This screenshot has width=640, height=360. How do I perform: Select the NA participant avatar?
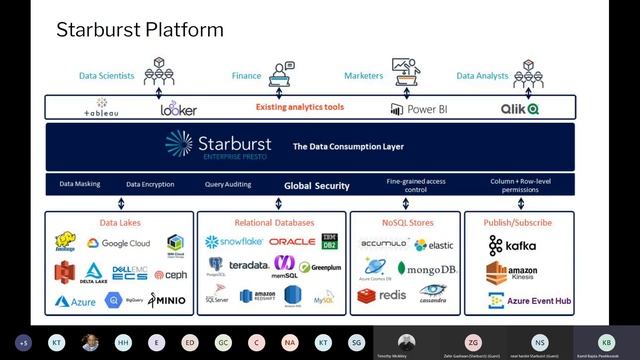tap(290, 343)
